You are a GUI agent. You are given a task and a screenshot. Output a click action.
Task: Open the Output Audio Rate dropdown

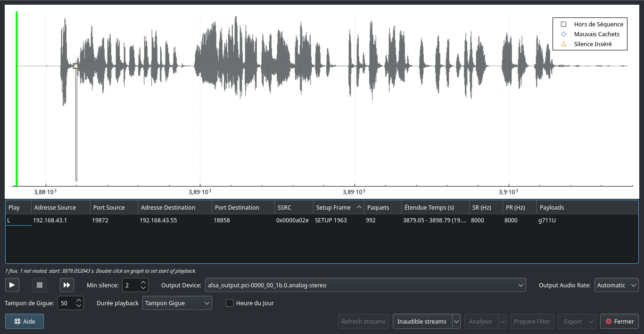(616, 285)
